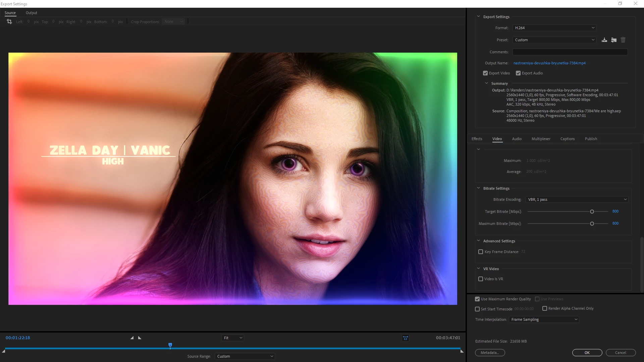Click the Set In Point marker icon
644x362 pixels.
(x=132, y=338)
